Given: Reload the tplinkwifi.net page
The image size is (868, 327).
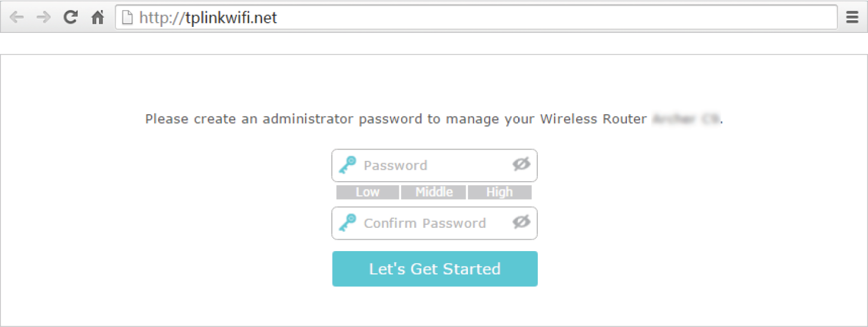Looking at the screenshot, I should (x=70, y=17).
